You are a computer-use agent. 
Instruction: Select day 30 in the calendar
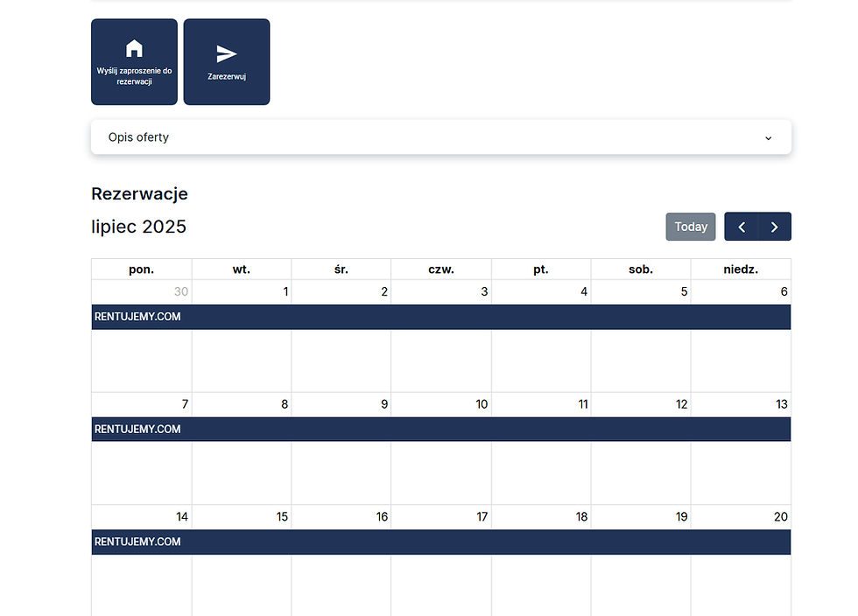click(181, 291)
